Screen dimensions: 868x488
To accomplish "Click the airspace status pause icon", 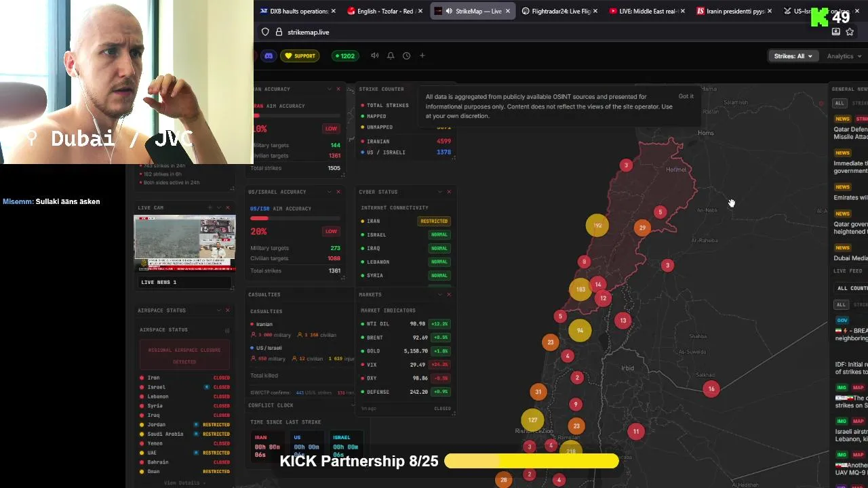I will tap(227, 330).
